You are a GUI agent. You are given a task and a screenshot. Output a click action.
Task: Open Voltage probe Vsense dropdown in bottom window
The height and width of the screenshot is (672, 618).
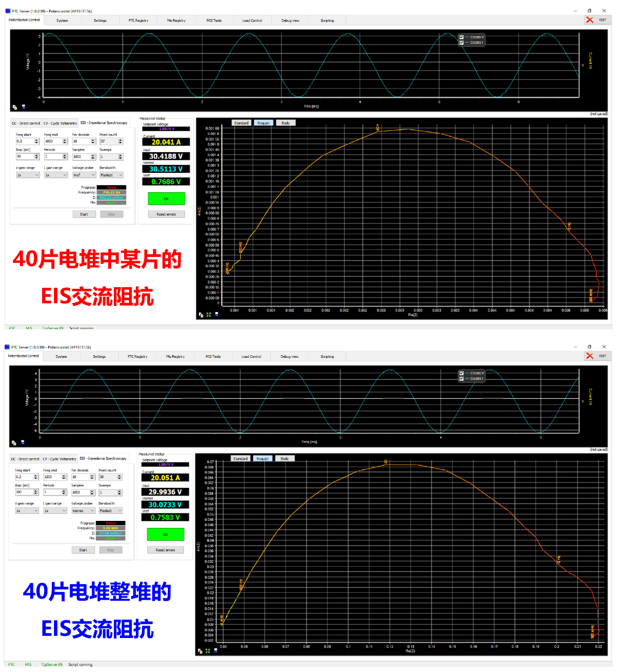(x=83, y=511)
